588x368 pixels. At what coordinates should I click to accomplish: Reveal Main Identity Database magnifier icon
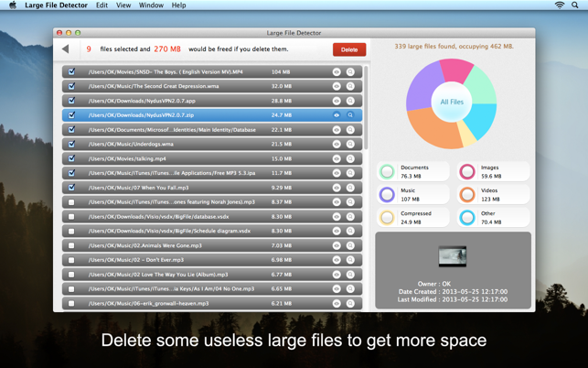tap(350, 130)
